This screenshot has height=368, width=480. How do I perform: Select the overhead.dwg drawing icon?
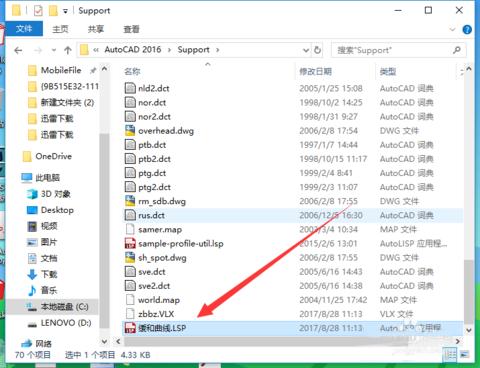coord(130,131)
